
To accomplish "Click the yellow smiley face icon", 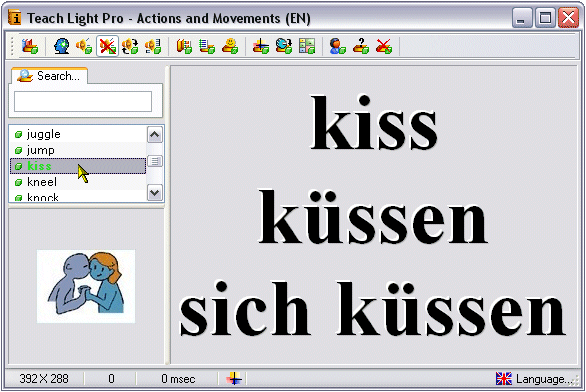I will click(x=230, y=46).
